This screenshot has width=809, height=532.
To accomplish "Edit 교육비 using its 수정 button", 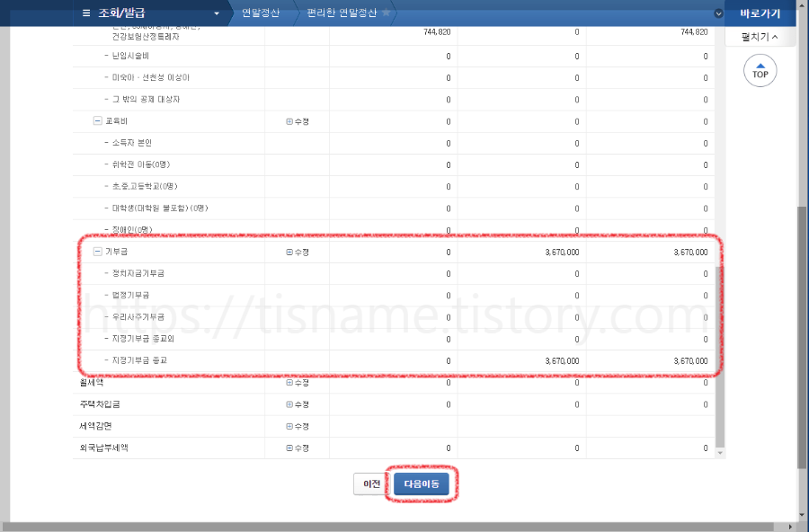I will click(x=298, y=122).
